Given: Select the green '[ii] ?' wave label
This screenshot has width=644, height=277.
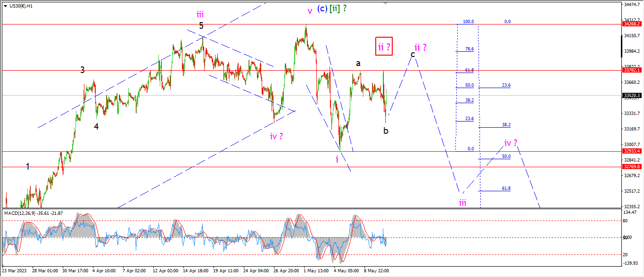Looking at the screenshot, I should tap(339, 8).
